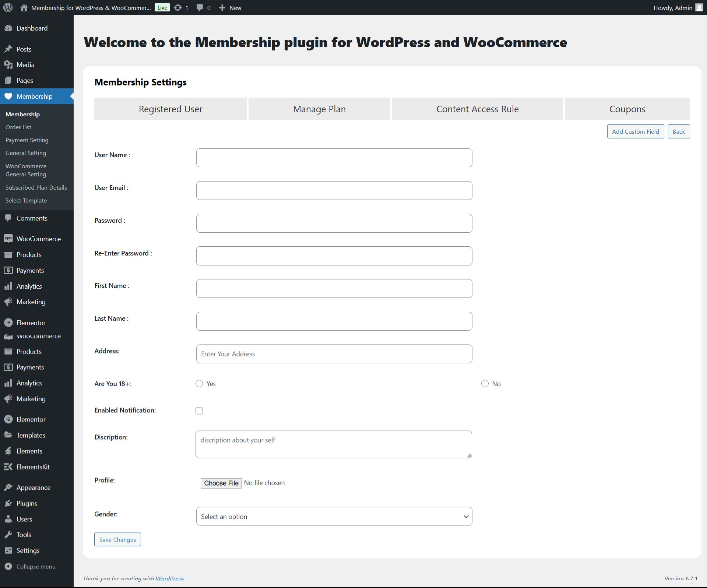Click the plus New icon in the admin bar

222,7
